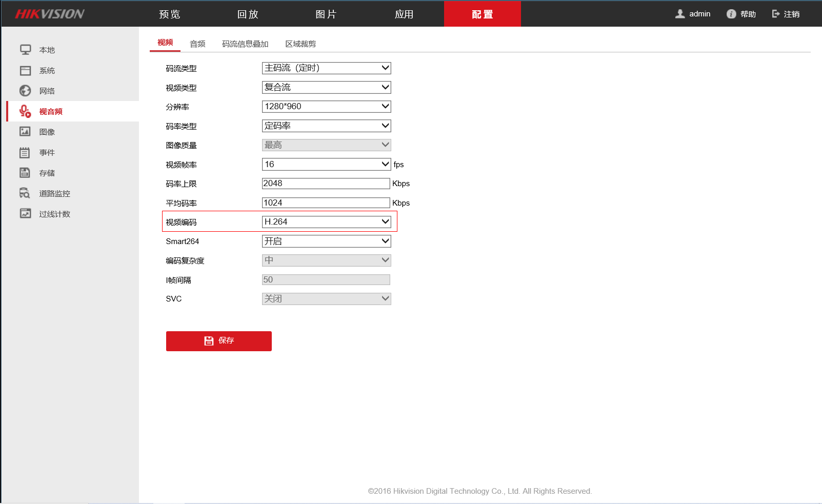Click the 网络 globe icon in sidebar

(25, 91)
